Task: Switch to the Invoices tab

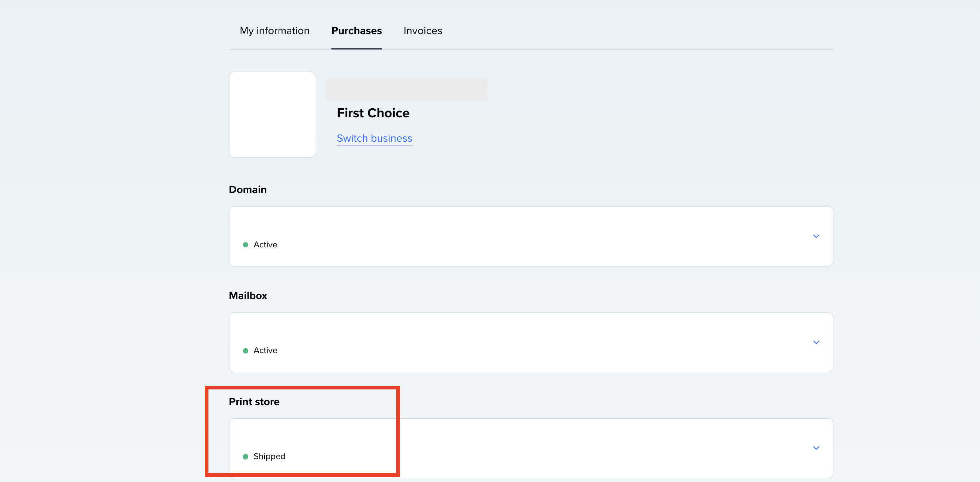Action: pos(423,31)
